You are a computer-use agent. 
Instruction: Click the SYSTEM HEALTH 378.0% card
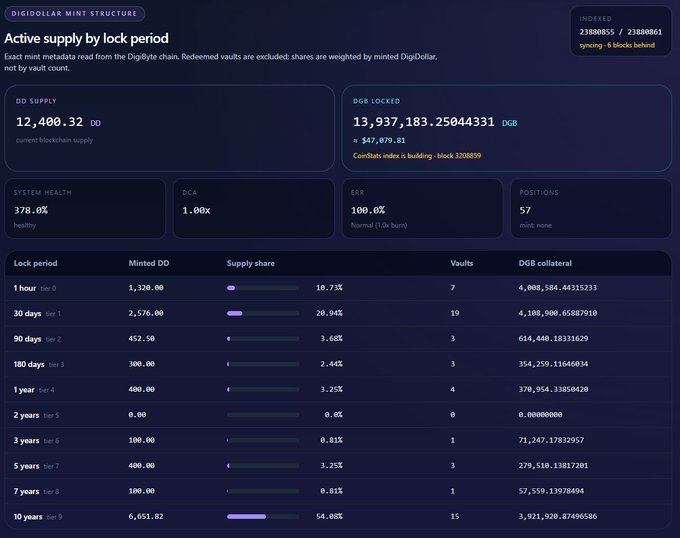click(x=85, y=209)
